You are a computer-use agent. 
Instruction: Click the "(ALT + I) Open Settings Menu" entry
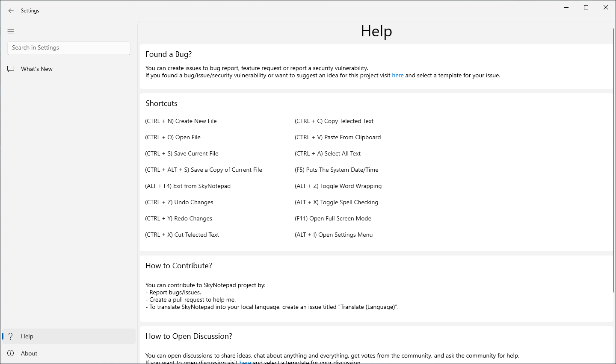(334, 235)
